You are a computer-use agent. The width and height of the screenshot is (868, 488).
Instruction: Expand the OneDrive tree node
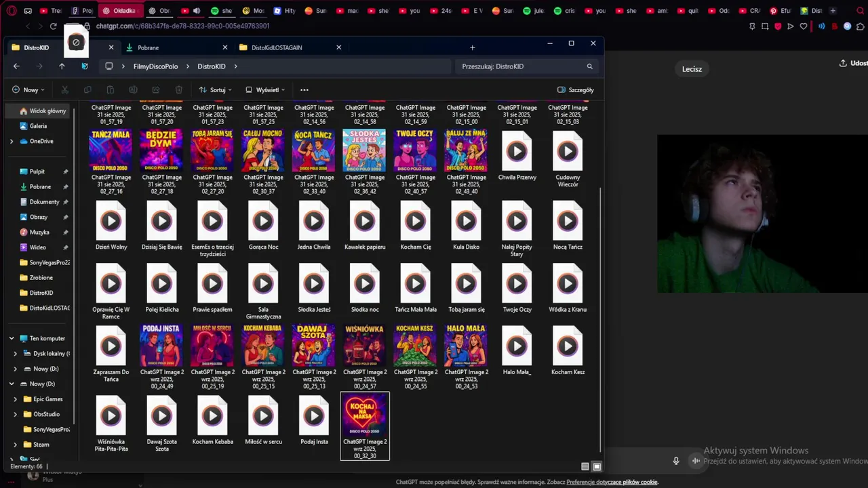coord(12,141)
